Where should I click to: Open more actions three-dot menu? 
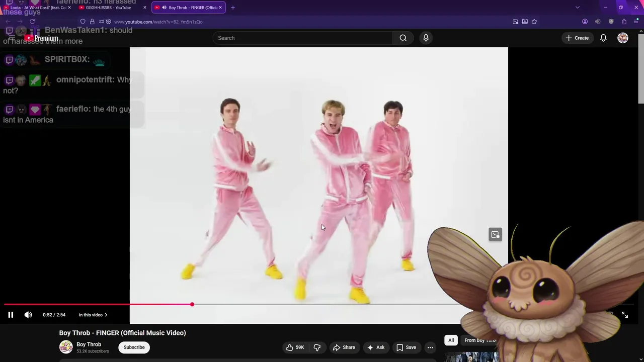(430, 347)
